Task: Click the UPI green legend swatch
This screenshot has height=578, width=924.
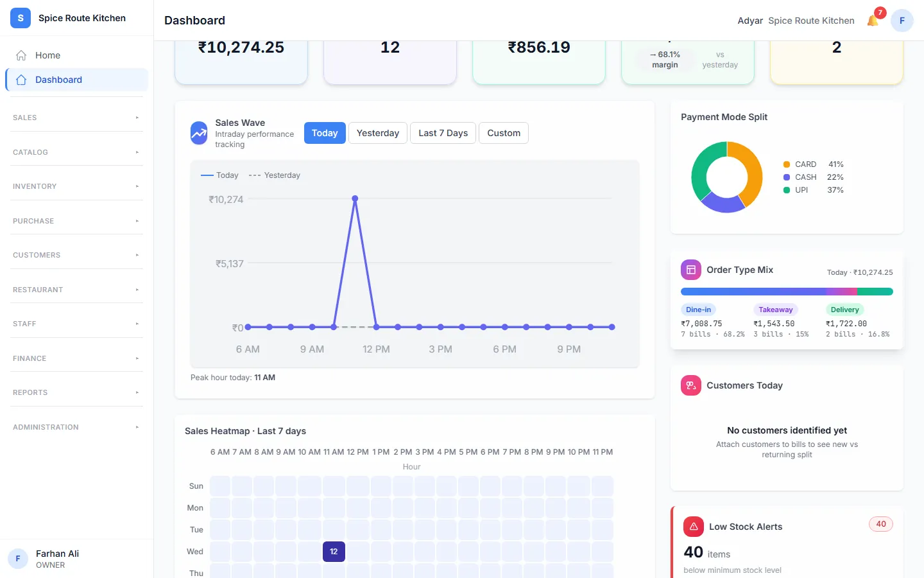Action: 787,190
